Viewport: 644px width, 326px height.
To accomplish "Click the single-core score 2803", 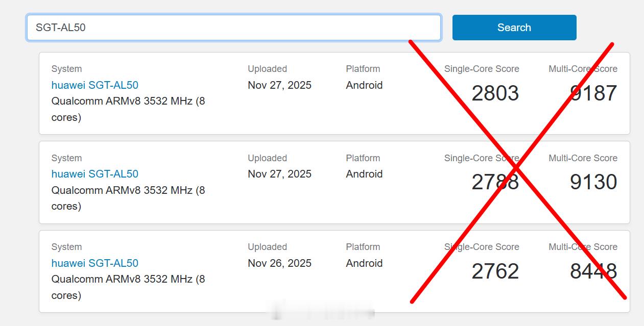I will coord(495,93).
